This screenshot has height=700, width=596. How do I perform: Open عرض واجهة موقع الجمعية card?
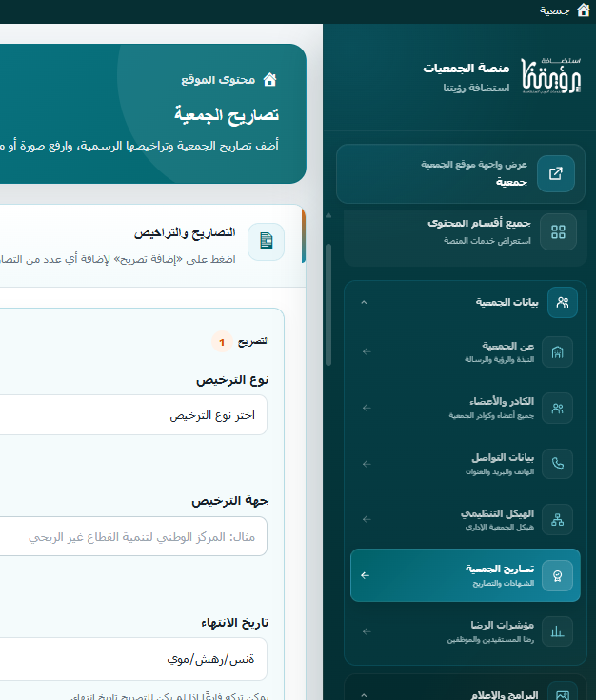(x=460, y=173)
